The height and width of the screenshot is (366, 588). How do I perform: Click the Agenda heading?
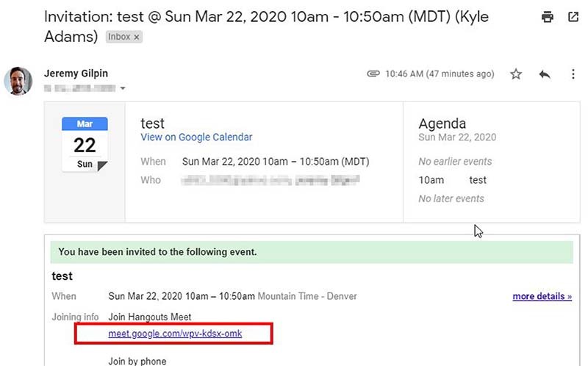click(x=442, y=123)
